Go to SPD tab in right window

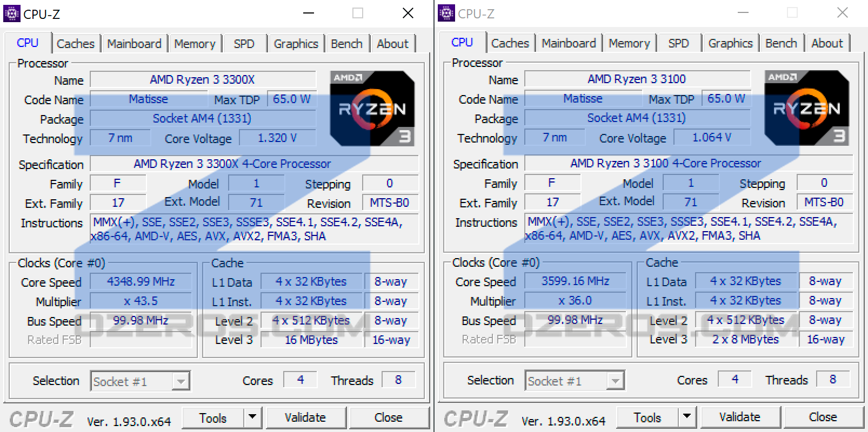pos(679,43)
